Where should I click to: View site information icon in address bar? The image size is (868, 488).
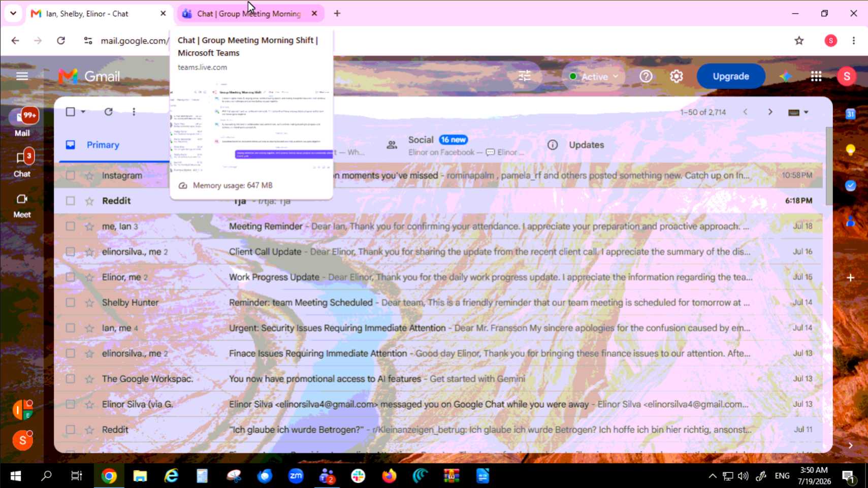click(x=88, y=41)
